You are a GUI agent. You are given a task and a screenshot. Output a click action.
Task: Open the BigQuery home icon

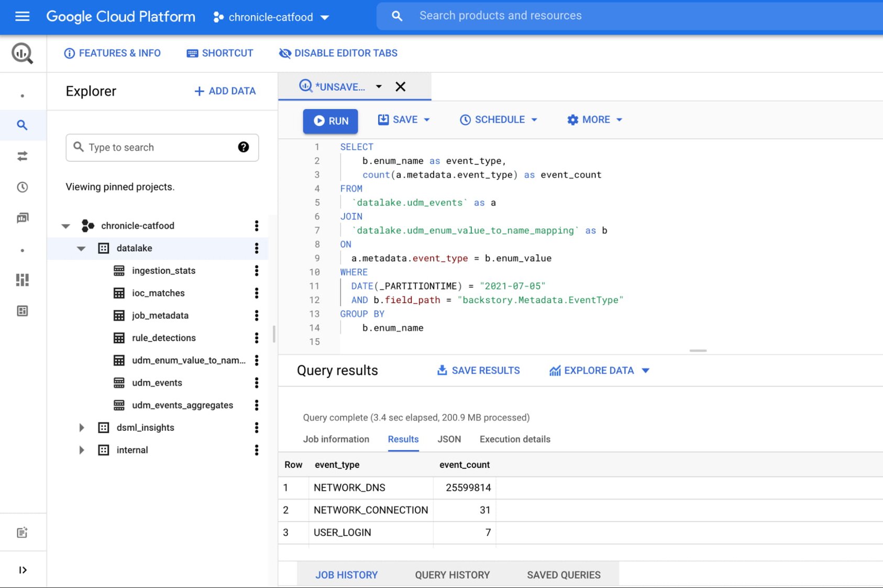(23, 53)
